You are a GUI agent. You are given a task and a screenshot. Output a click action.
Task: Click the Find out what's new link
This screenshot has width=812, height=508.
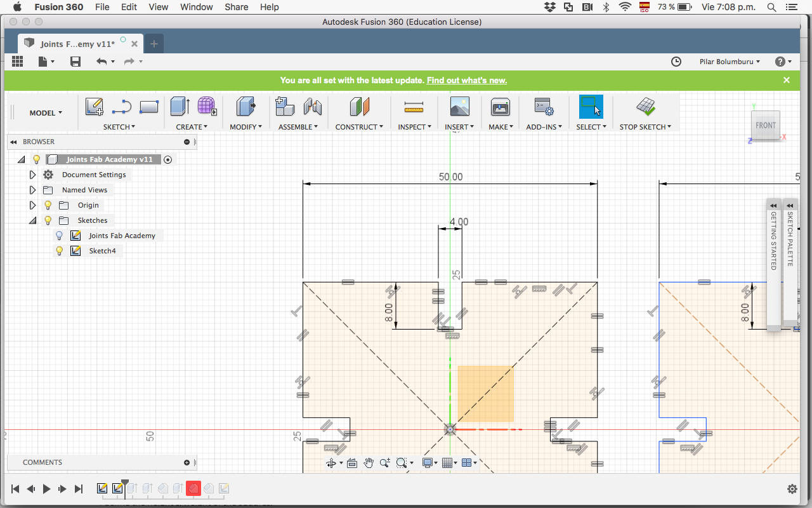[467, 80]
